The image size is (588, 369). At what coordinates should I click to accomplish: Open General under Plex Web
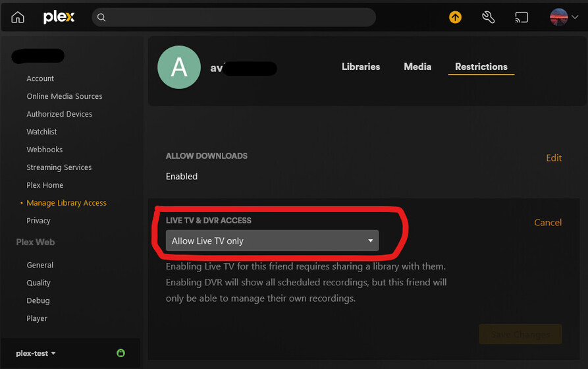click(x=40, y=265)
